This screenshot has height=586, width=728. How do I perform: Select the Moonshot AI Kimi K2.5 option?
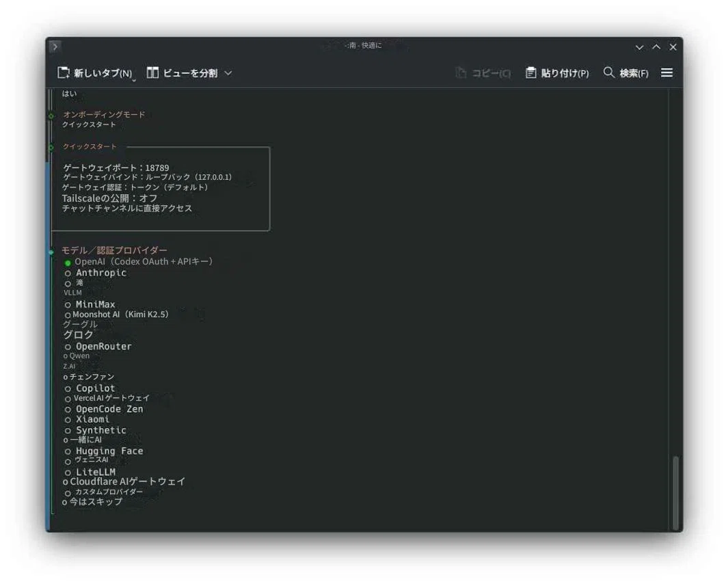tap(116, 315)
